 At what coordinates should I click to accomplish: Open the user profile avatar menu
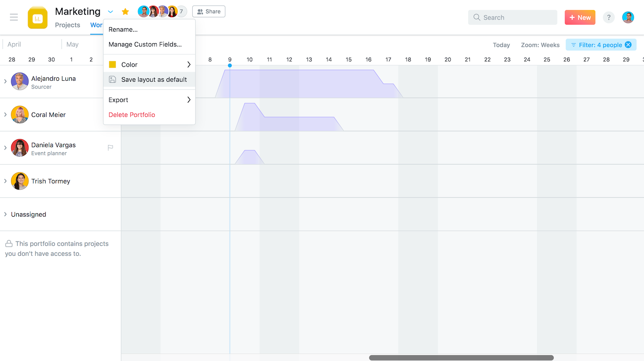click(628, 17)
